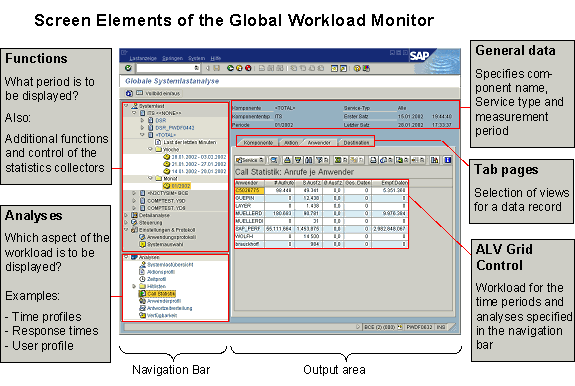Click the Sort descending icon in grid toolbar

tap(298, 160)
